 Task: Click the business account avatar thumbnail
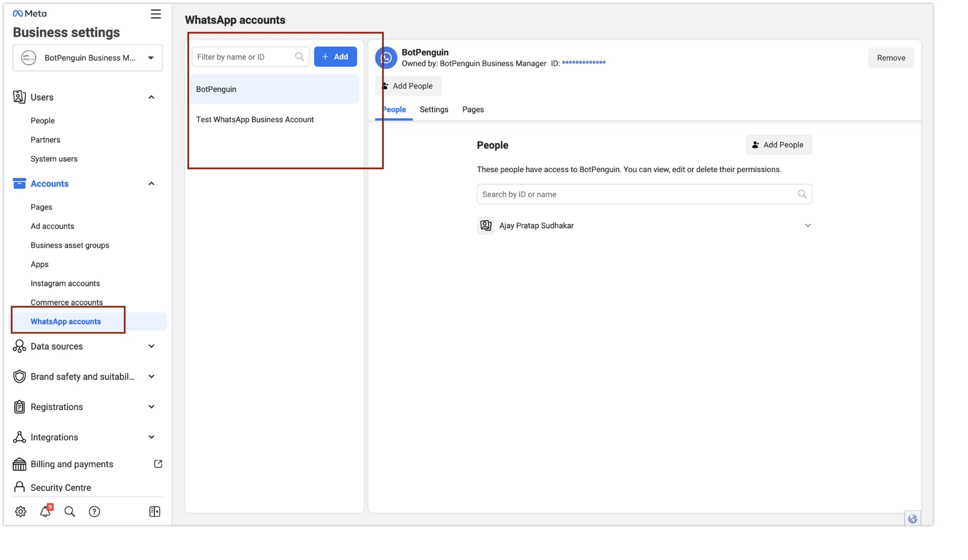click(29, 58)
